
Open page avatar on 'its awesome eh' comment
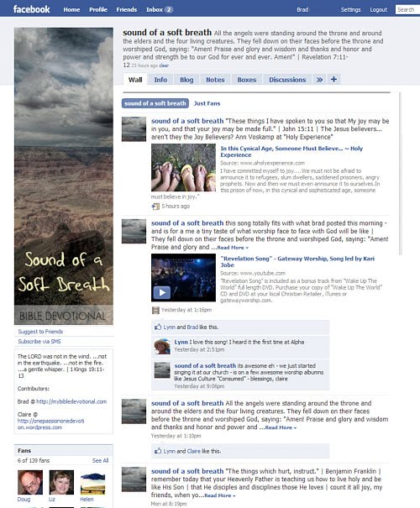point(162,370)
